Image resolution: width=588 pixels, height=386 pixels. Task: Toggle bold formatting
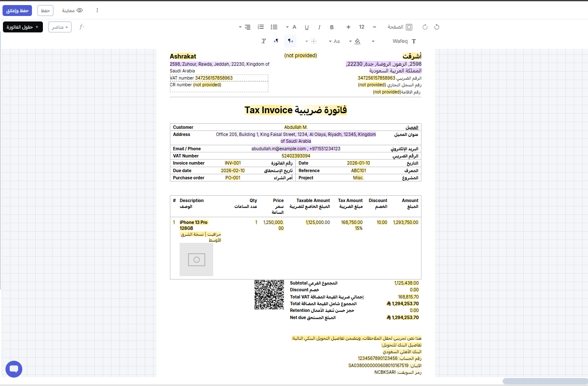coord(332,27)
